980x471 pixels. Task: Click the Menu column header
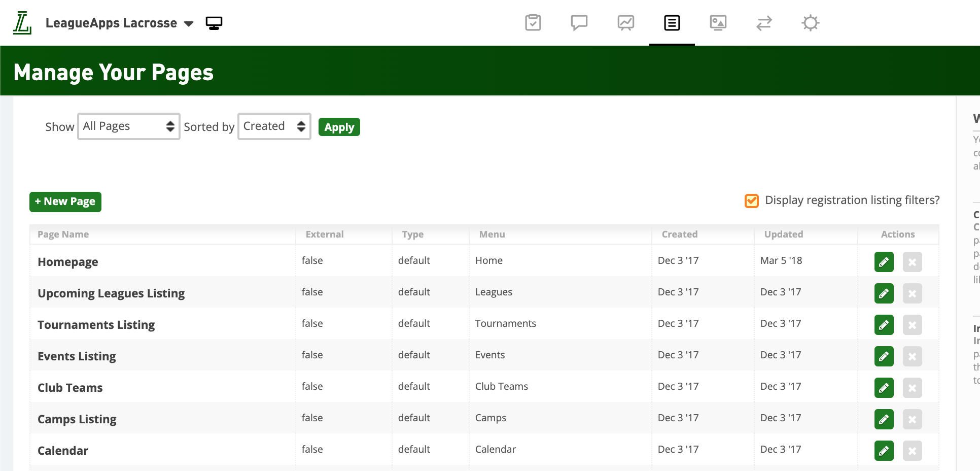[492, 234]
